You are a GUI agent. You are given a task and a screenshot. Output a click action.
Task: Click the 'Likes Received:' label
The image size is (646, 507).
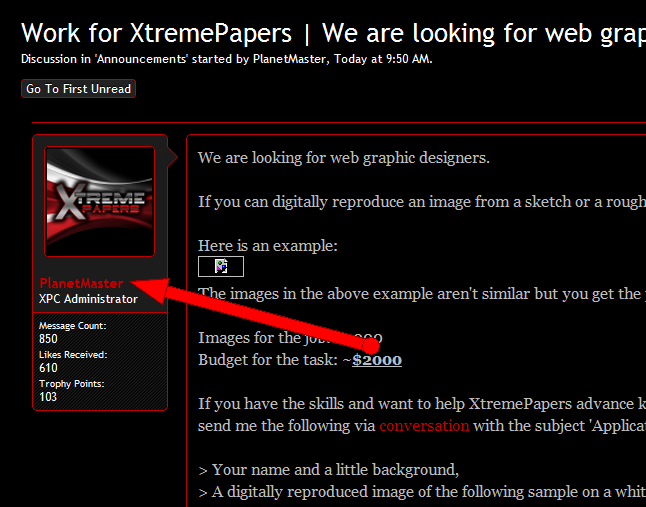73,355
